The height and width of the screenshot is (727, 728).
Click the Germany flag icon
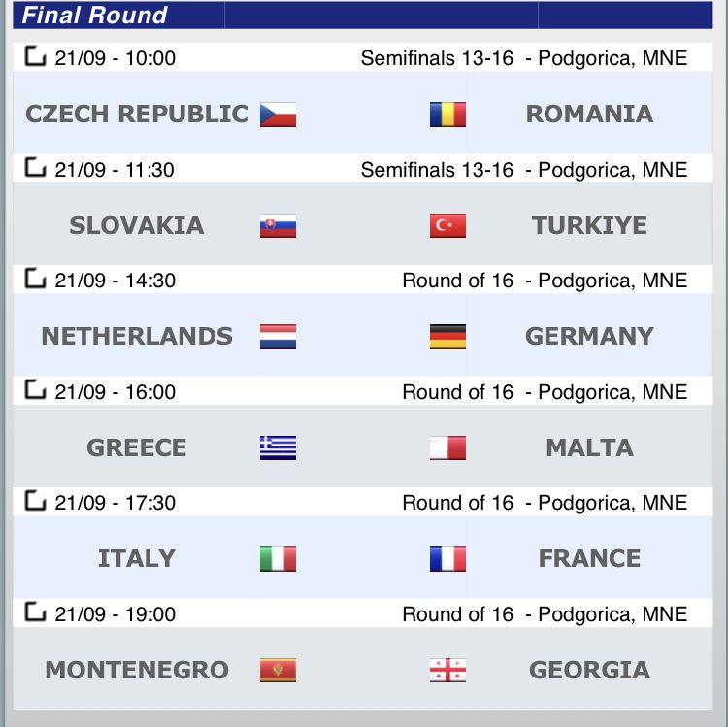click(x=447, y=337)
